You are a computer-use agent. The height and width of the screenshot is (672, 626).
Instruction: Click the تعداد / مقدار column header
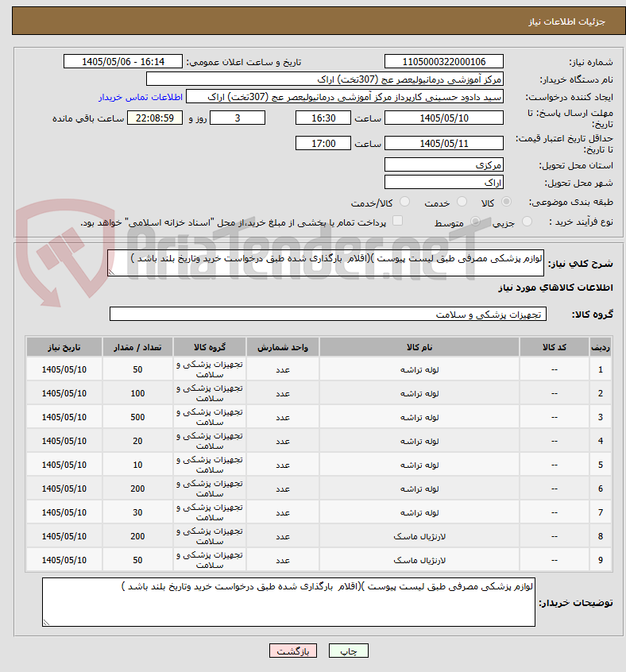(x=137, y=347)
